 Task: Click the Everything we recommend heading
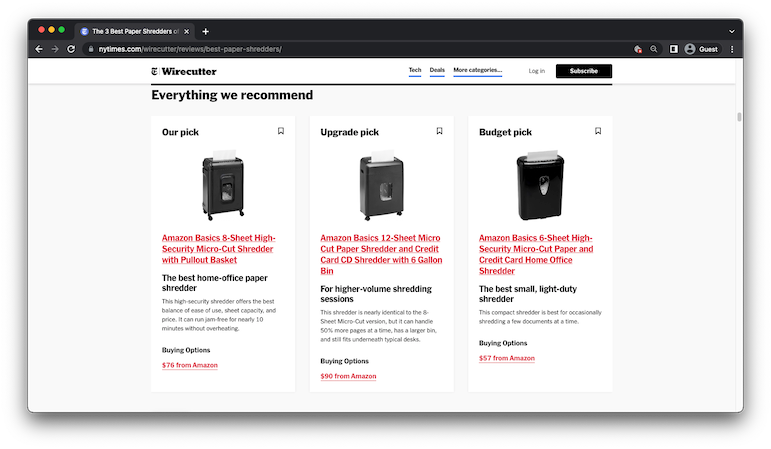point(232,95)
